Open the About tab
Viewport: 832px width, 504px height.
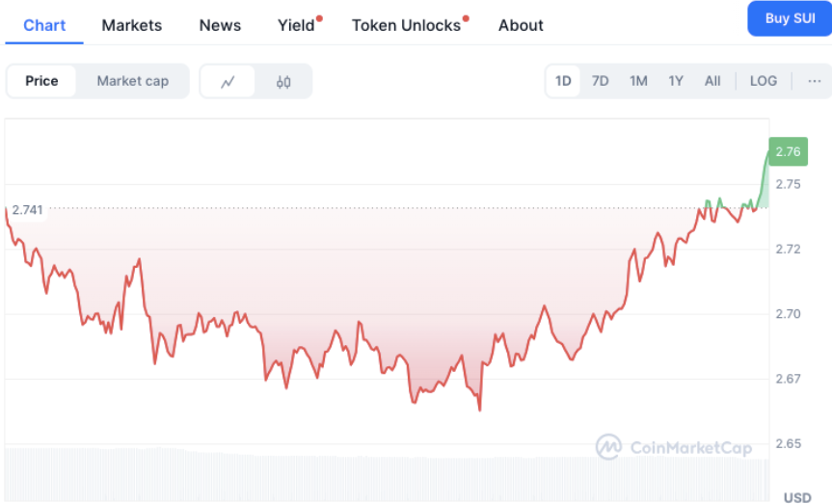pos(521,25)
